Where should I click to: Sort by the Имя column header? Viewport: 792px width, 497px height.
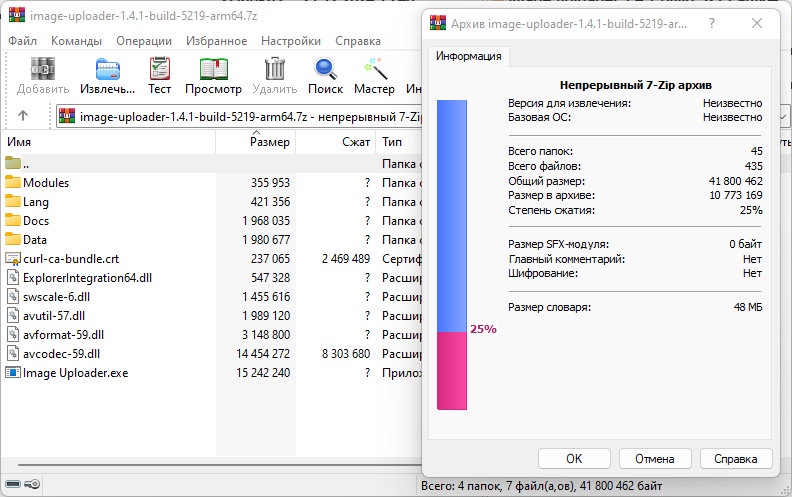coord(108,142)
